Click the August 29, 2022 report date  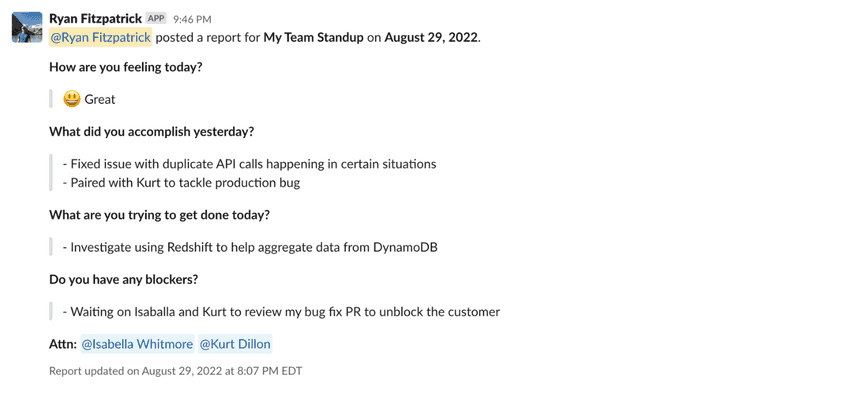click(432, 38)
